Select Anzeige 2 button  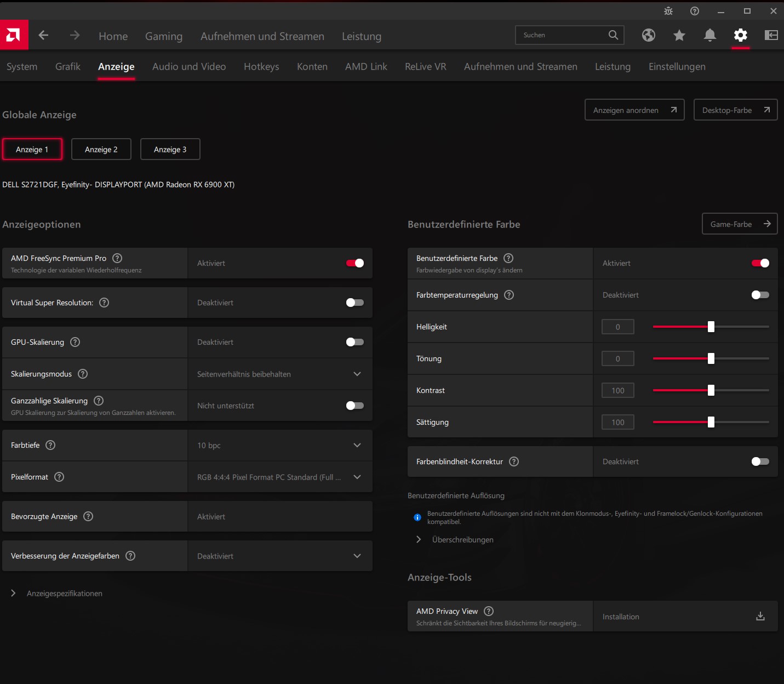pos(101,149)
